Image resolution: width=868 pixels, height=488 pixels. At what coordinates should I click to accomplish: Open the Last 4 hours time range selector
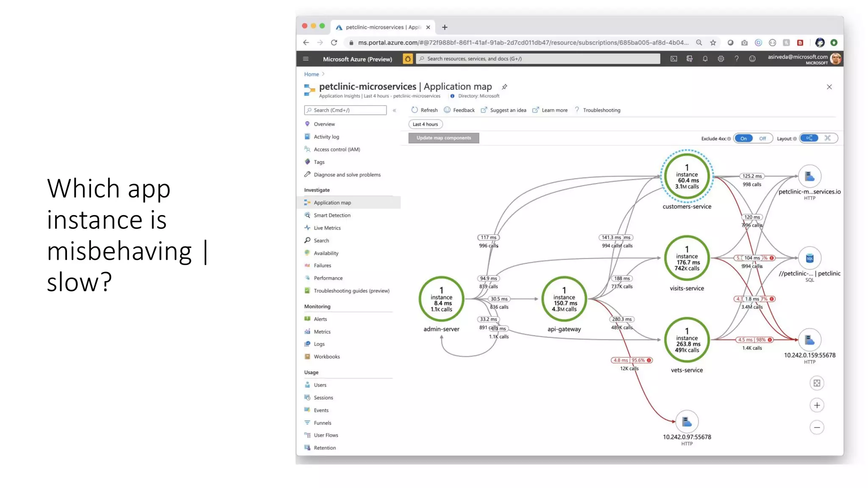click(426, 124)
